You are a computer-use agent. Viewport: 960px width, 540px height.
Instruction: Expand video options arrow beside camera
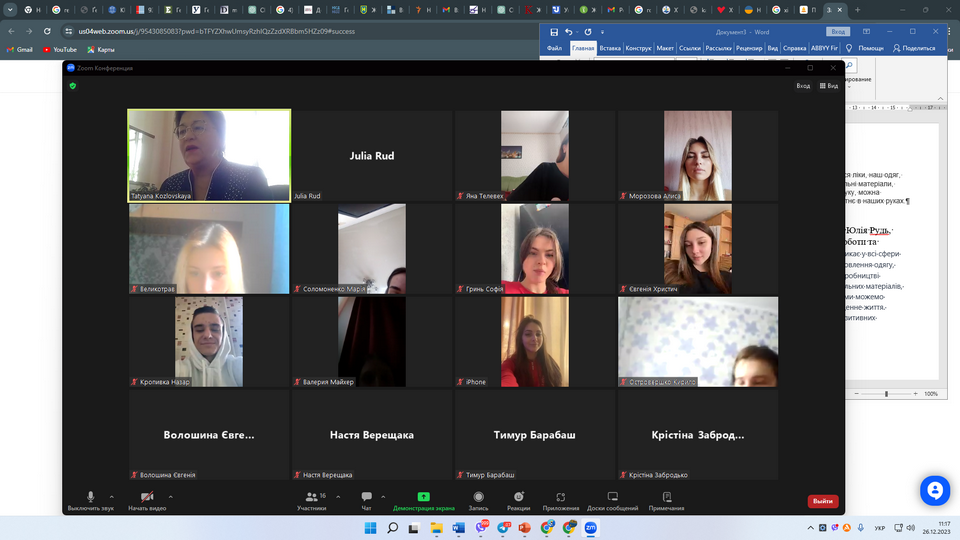pyautogui.click(x=171, y=496)
